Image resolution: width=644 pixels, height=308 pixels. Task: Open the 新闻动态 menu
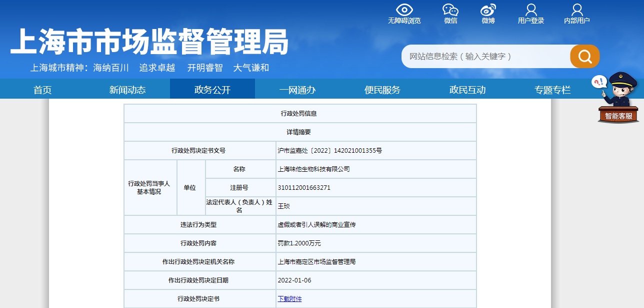127,90
